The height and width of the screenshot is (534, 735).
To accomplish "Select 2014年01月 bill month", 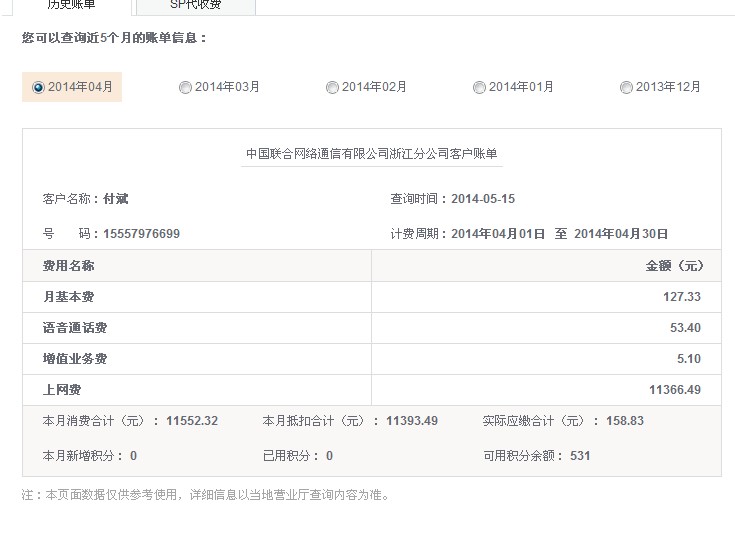I will [x=480, y=87].
